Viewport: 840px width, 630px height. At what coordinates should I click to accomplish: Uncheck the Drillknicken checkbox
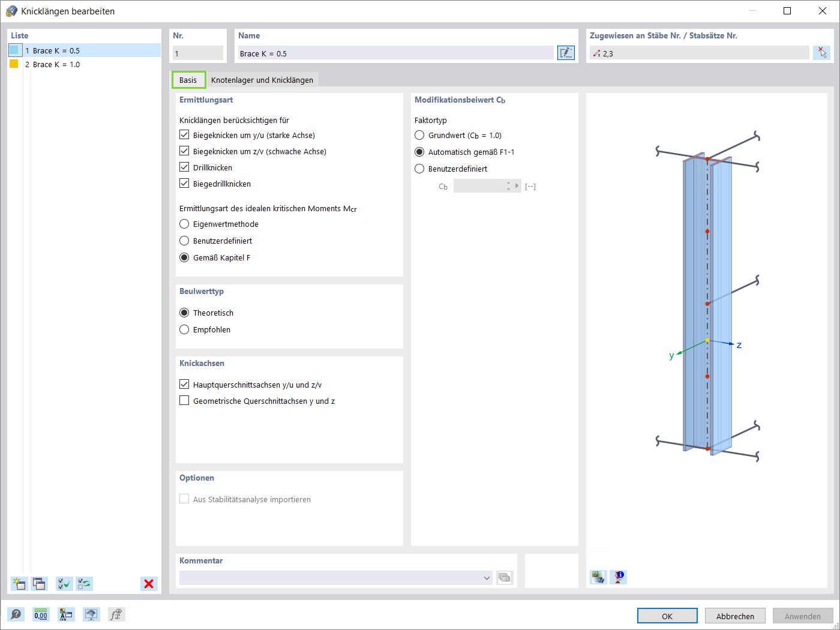click(184, 167)
